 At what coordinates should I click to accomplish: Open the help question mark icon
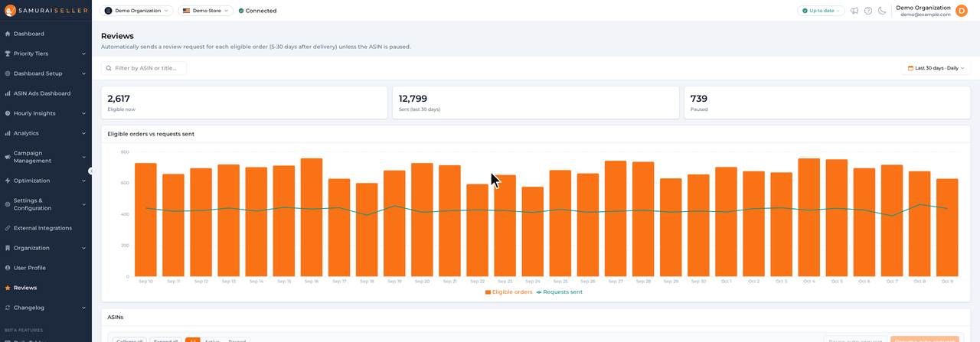pos(868,11)
